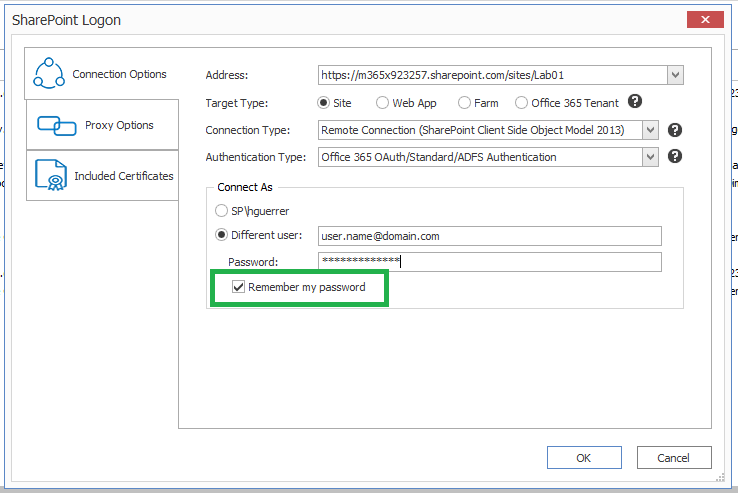Click the Authentication Type: label

(x=256, y=157)
